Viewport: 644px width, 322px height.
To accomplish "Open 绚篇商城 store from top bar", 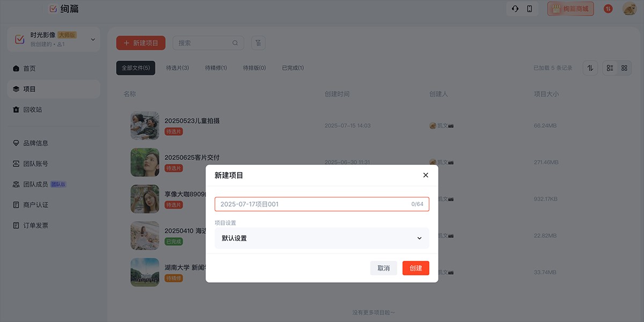I will (x=570, y=9).
